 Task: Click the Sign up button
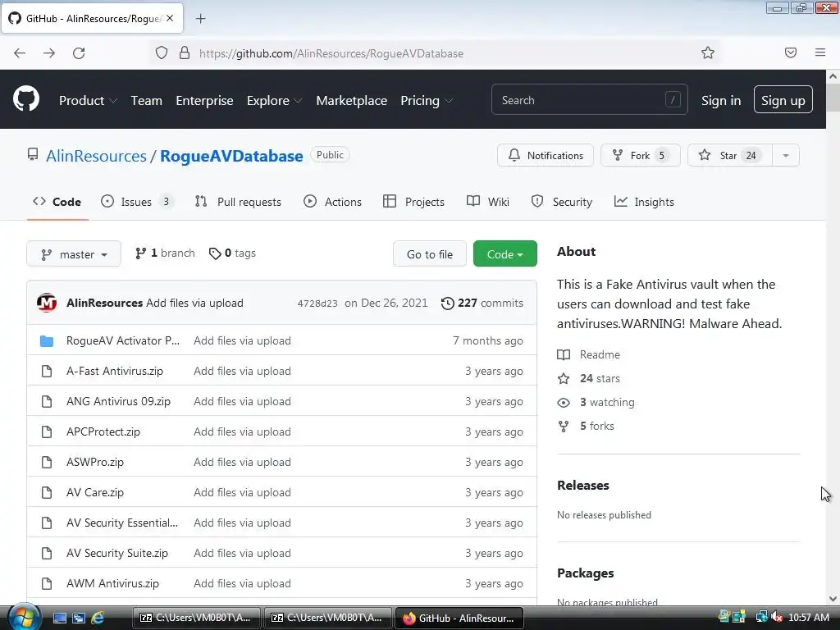point(783,100)
